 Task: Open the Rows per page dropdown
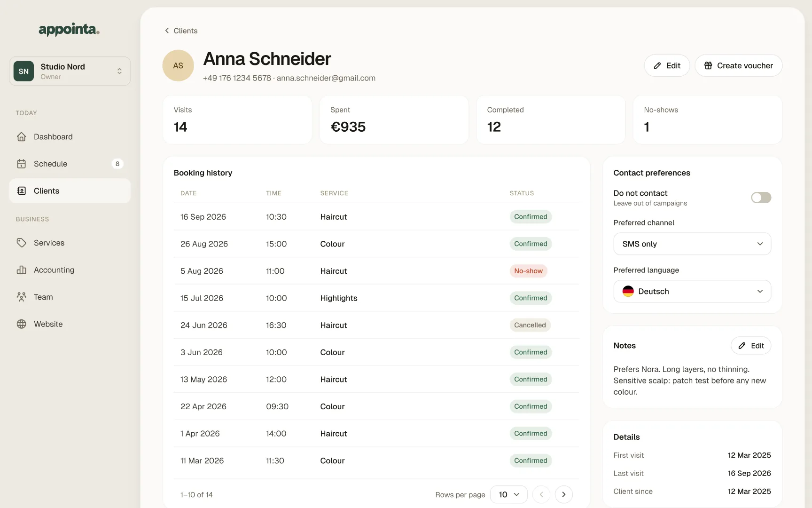coord(509,494)
